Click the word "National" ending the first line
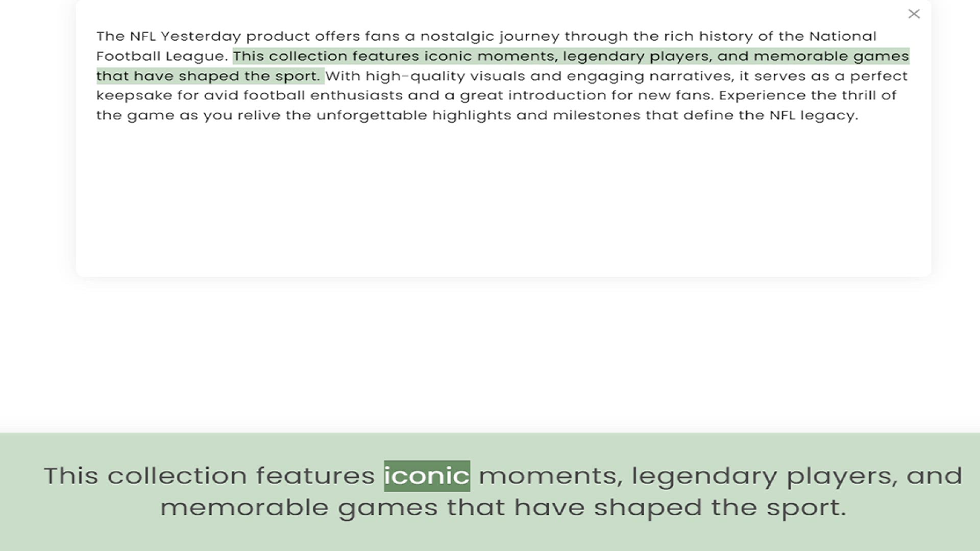Screen dimensions: 980x551 coord(842,36)
